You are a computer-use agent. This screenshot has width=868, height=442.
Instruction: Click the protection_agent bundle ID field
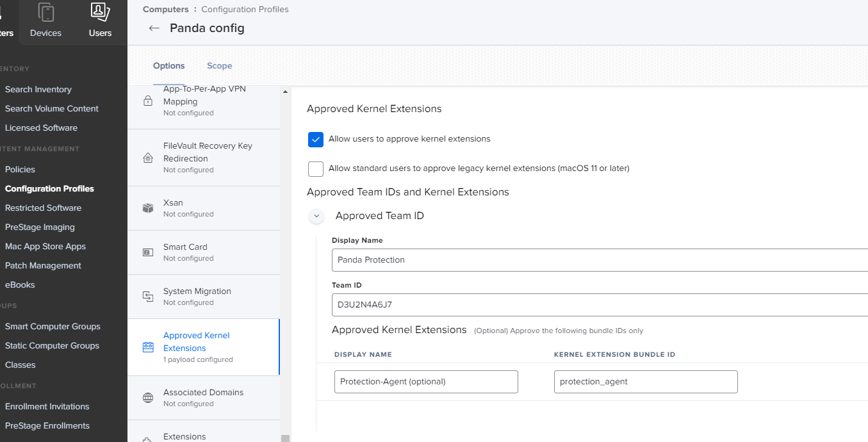[x=646, y=382]
